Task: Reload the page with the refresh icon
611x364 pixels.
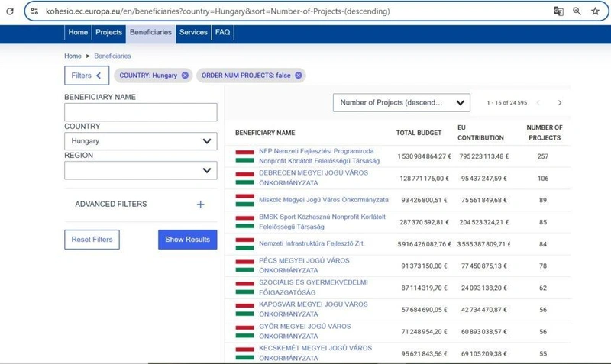Action: point(10,11)
